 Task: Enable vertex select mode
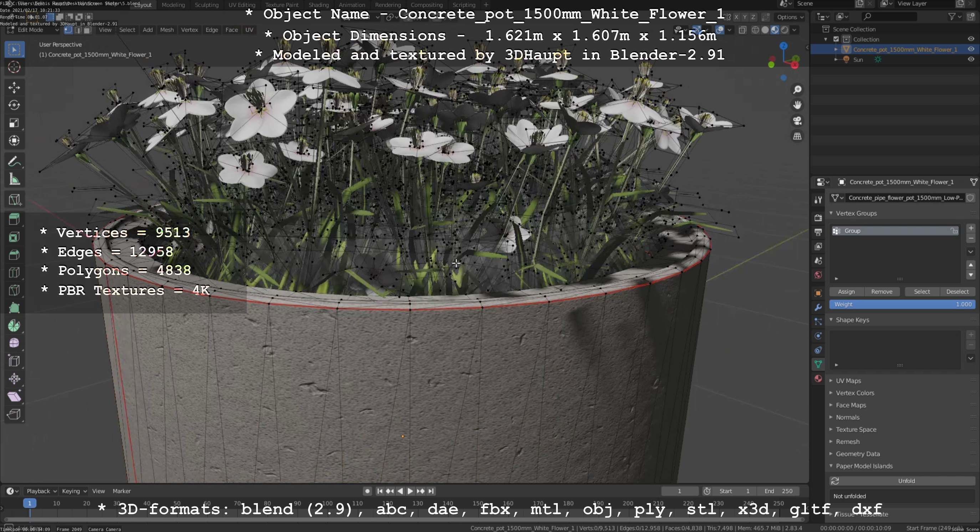point(68,30)
